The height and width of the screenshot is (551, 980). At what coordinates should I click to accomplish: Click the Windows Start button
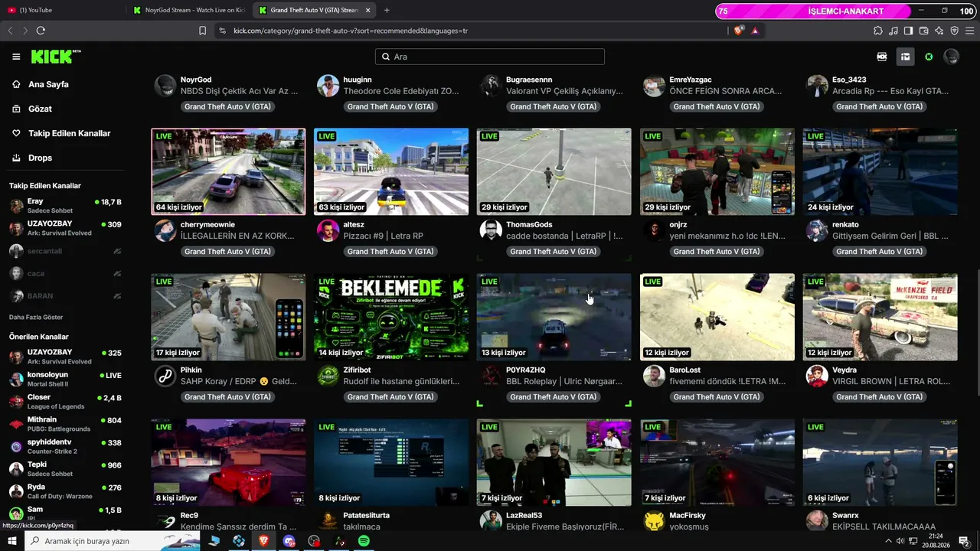[12, 541]
